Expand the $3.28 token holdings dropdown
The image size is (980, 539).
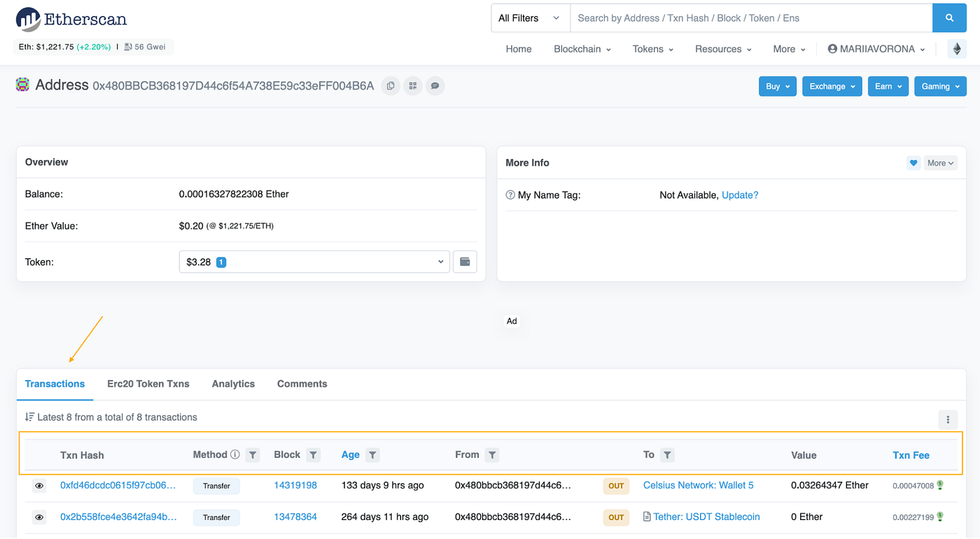tap(314, 261)
